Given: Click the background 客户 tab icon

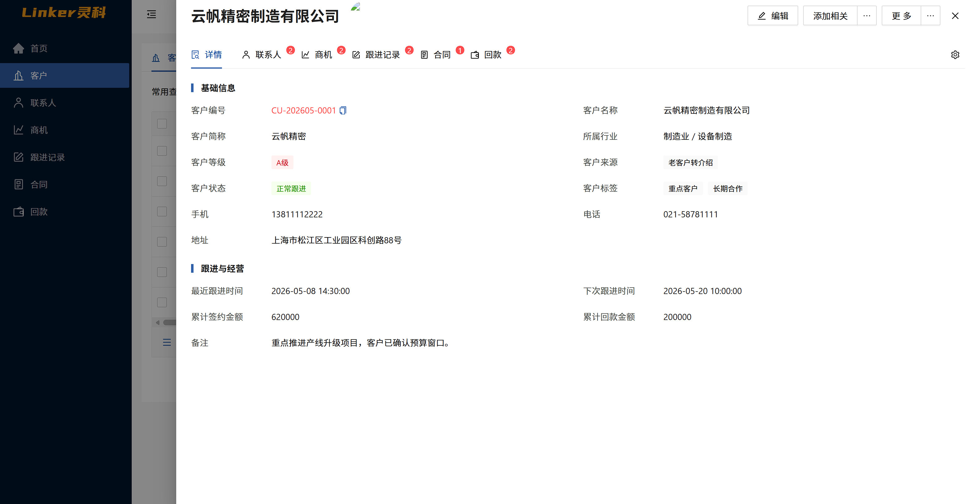Looking at the screenshot, I should 156,58.
